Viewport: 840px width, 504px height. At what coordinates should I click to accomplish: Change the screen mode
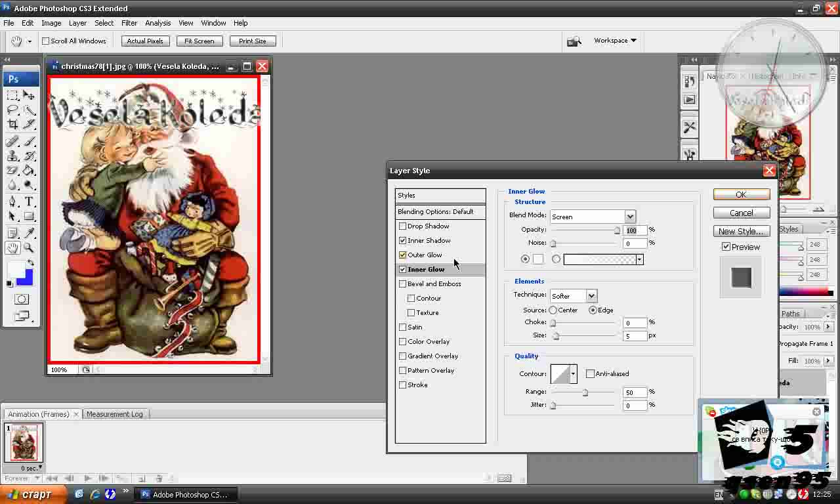click(x=22, y=316)
